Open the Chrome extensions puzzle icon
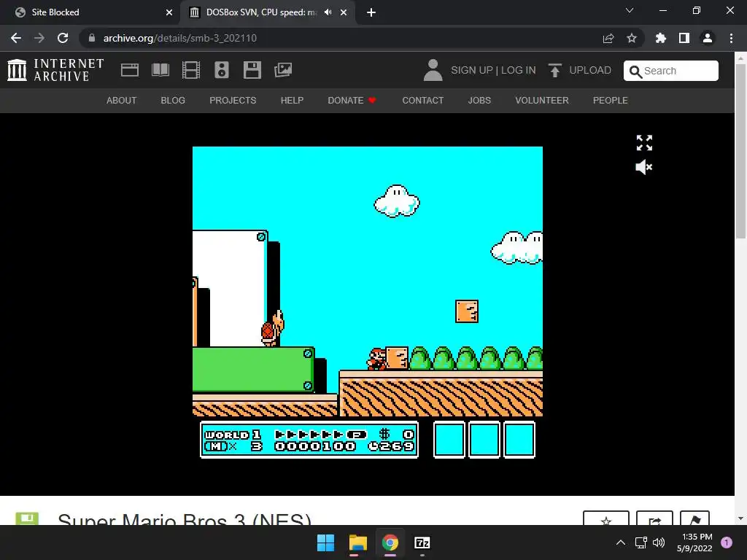Image resolution: width=747 pixels, height=560 pixels. tap(661, 38)
